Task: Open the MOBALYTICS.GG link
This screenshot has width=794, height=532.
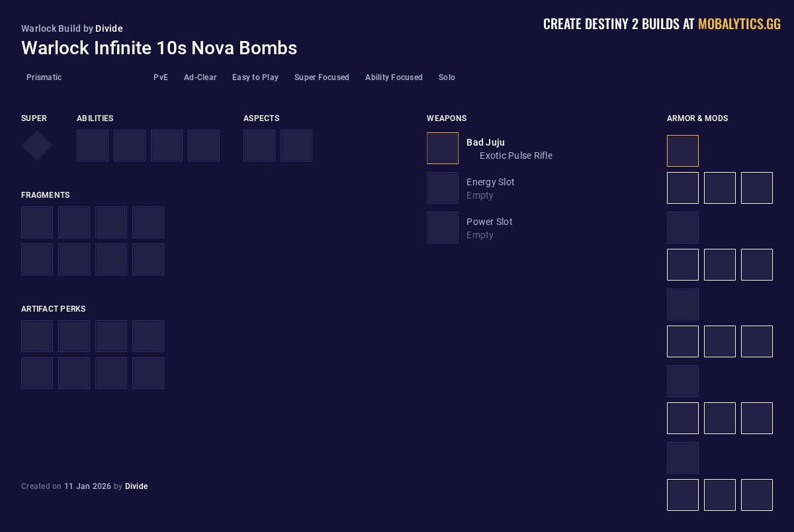Action: 739,24
